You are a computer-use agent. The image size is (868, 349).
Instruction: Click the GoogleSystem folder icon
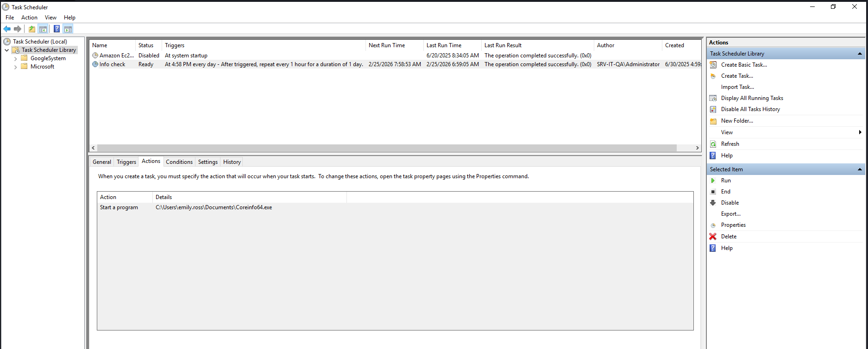25,58
